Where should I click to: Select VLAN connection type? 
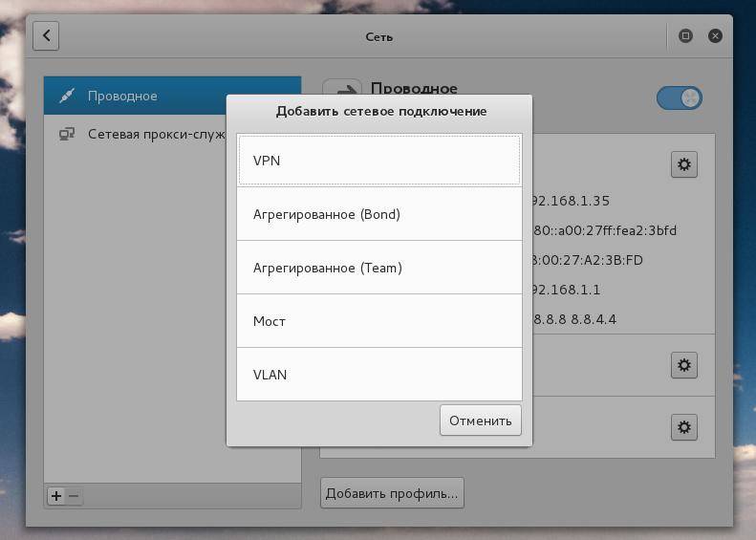[379, 375]
